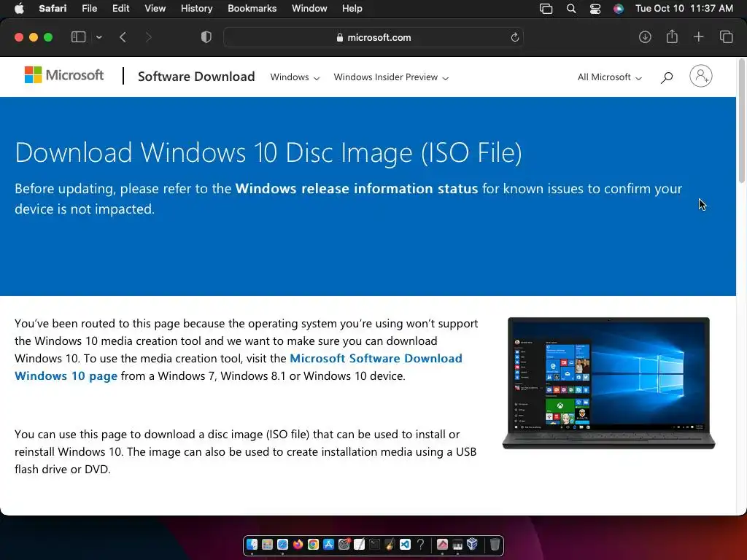747x560 pixels.
Task: Open the View menu
Action: [155, 8]
